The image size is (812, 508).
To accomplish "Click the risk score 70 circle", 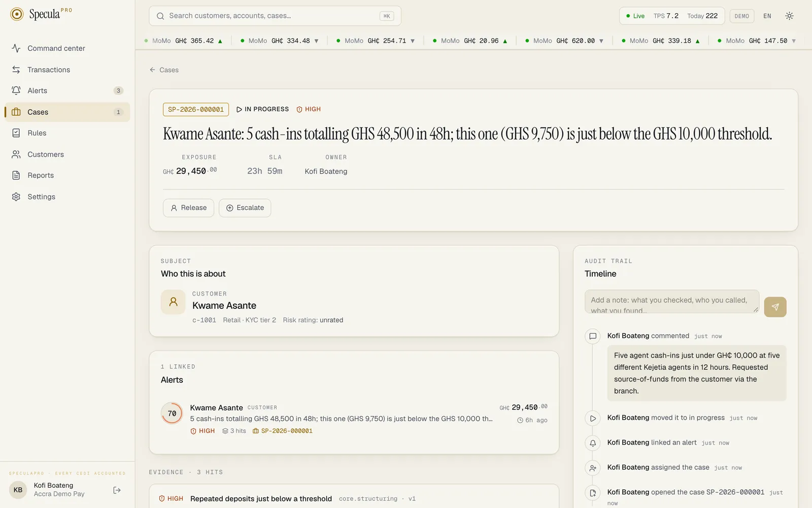I will [x=172, y=414].
